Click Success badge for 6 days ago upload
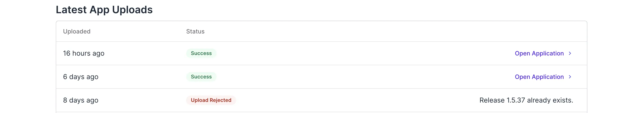 click(201, 77)
